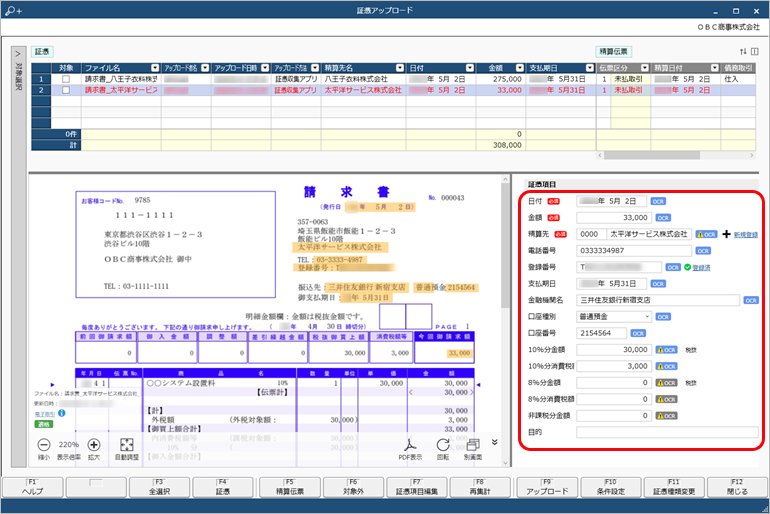Viewport: 770px width, 514px height.
Task: Click the column layout icon above the grid
Action: coord(755,52)
